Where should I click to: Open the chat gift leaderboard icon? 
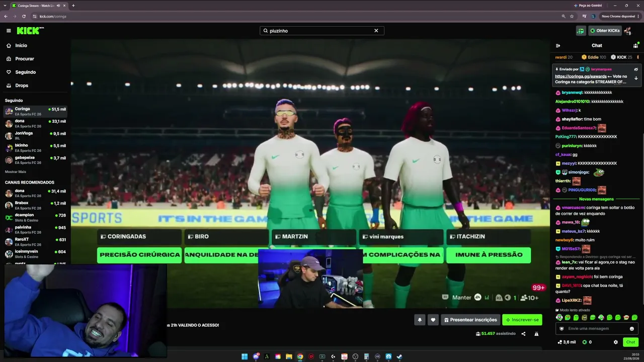635,46
